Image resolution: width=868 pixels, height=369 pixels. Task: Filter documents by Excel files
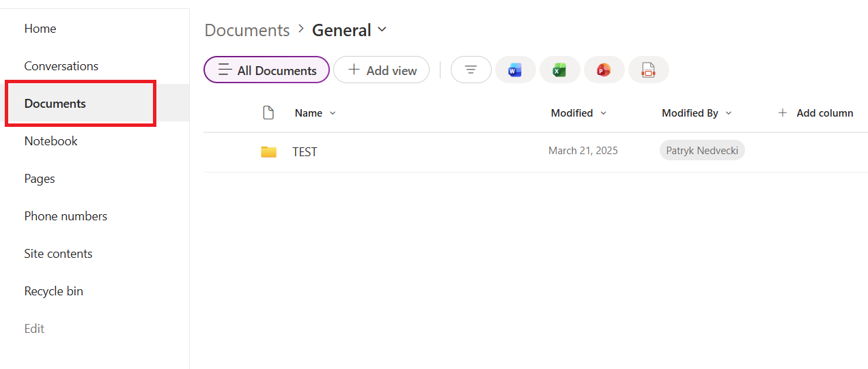tap(559, 70)
